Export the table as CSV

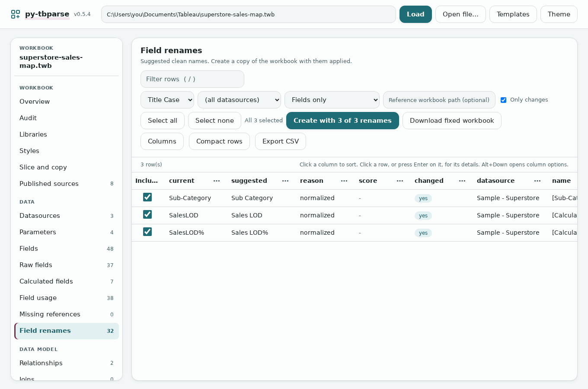click(x=281, y=141)
